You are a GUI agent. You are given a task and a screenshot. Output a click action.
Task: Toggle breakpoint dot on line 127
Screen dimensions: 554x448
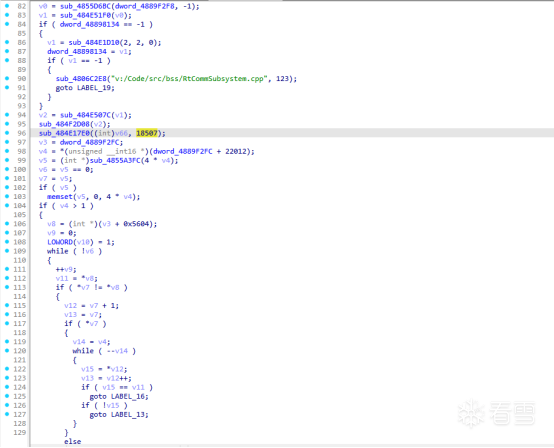(7, 414)
